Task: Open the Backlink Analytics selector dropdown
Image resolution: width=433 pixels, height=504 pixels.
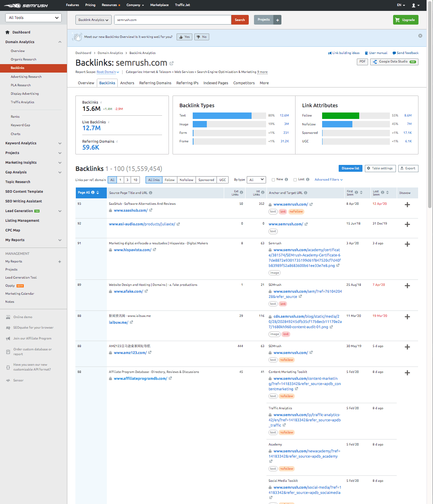Action: (x=93, y=20)
